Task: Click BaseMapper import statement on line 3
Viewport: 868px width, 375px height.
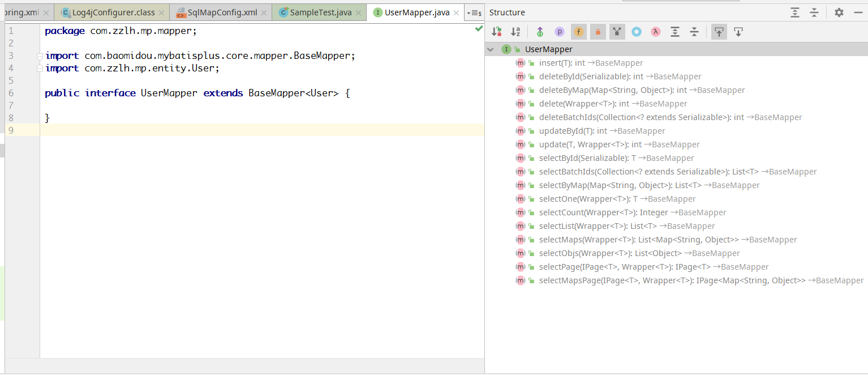Action: (200, 56)
